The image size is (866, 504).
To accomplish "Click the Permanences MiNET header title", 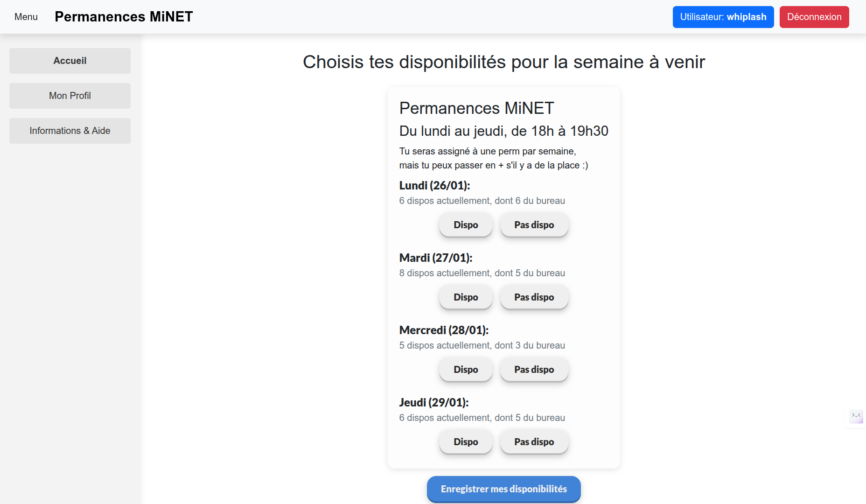I will (124, 17).
